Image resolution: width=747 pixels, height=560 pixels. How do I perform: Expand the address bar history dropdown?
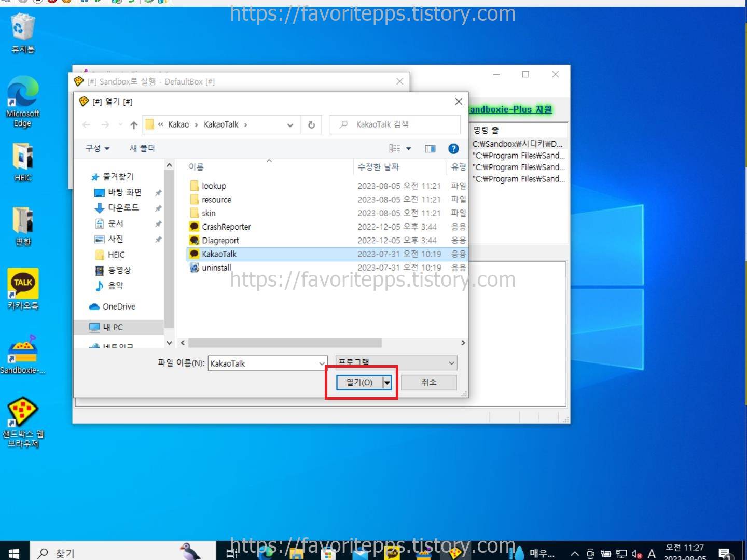pyautogui.click(x=290, y=125)
